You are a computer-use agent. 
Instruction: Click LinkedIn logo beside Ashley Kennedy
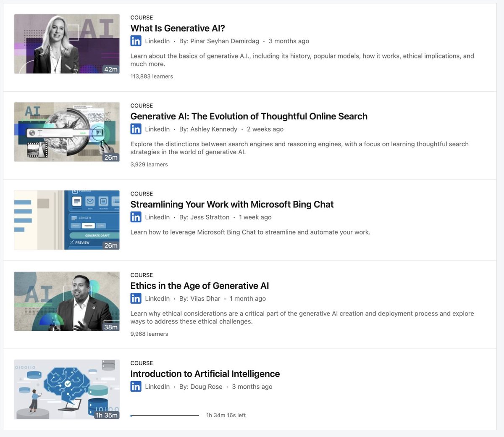pyautogui.click(x=136, y=129)
